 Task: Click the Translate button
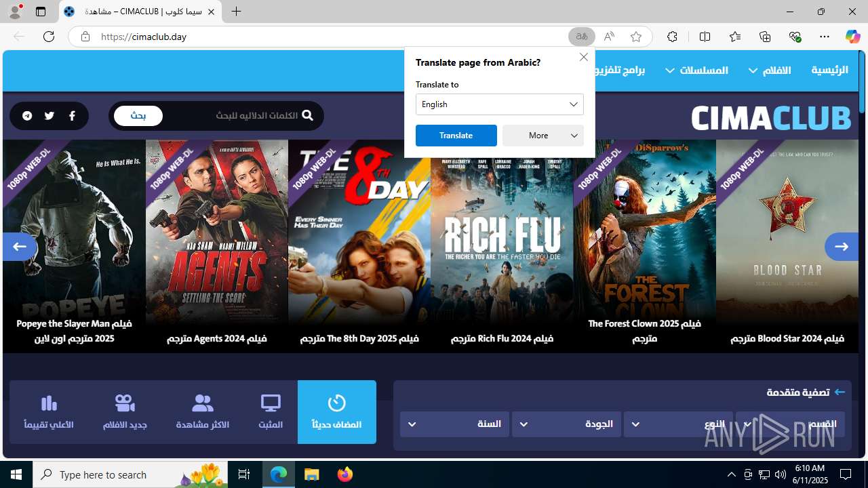coord(456,136)
